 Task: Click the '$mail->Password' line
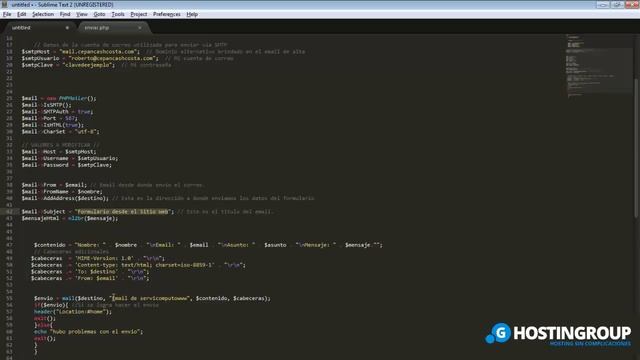point(67,165)
